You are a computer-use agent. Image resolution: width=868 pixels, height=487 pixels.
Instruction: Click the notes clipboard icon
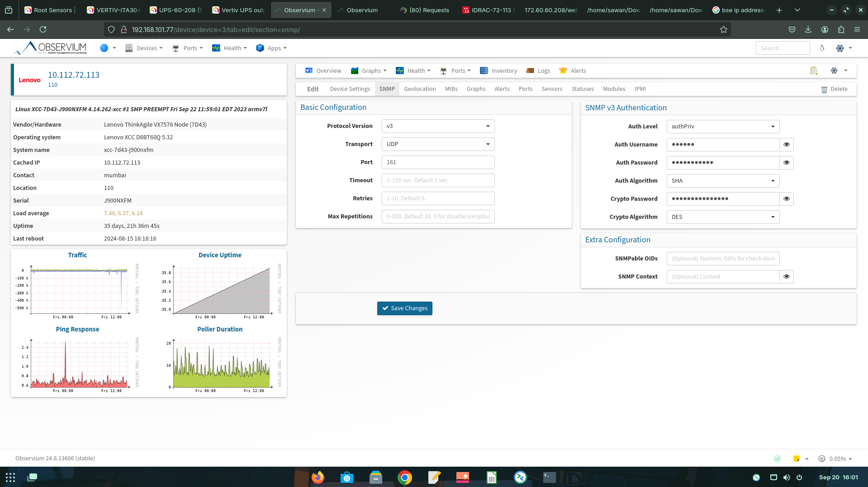(x=814, y=71)
